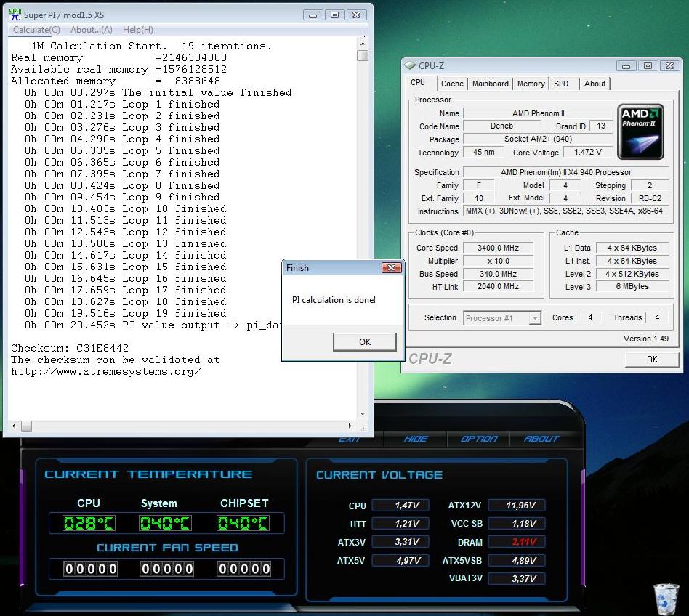Click the AMD Phenom II logo in CPU-Z
This screenshot has height=616, width=689.
640,131
